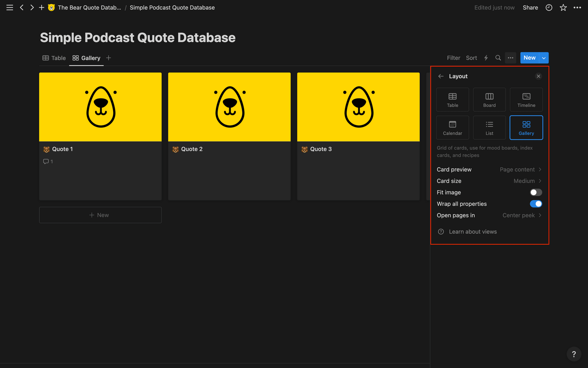Click the blue New button
588x368 pixels.
coord(529,58)
